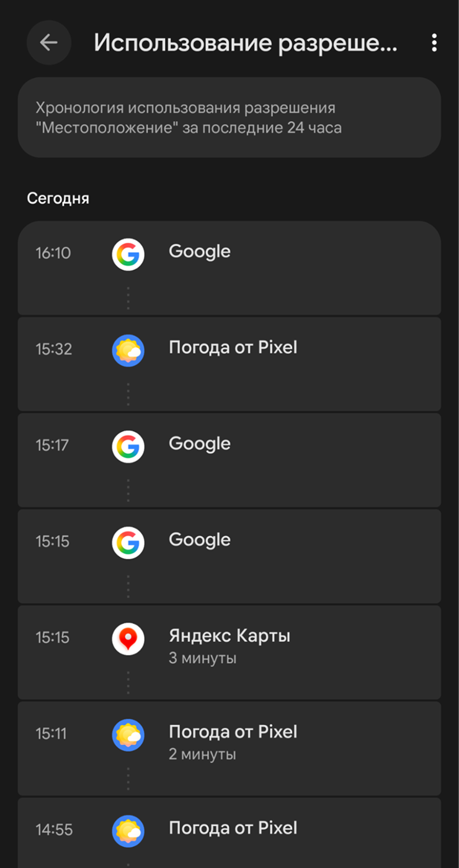Select the Google entry at 15:17

pyautogui.click(x=199, y=444)
